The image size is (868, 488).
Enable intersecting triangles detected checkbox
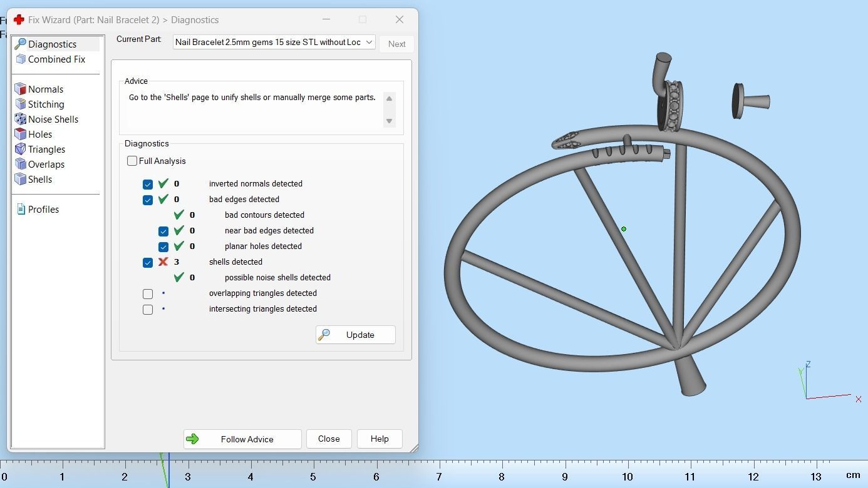pyautogui.click(x=148, y=309)
